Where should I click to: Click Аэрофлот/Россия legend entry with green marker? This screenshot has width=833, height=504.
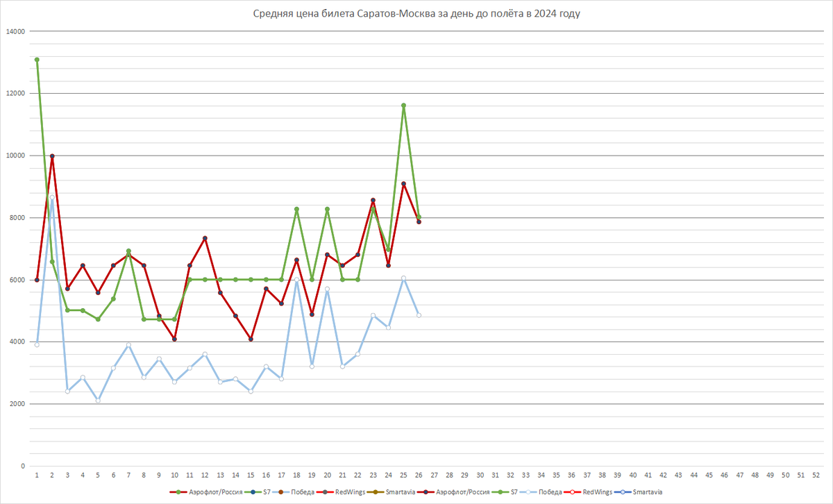[x=206, y=492]
